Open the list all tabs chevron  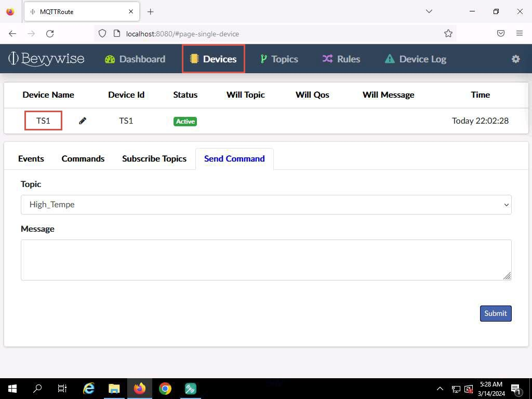click(429, 11)
